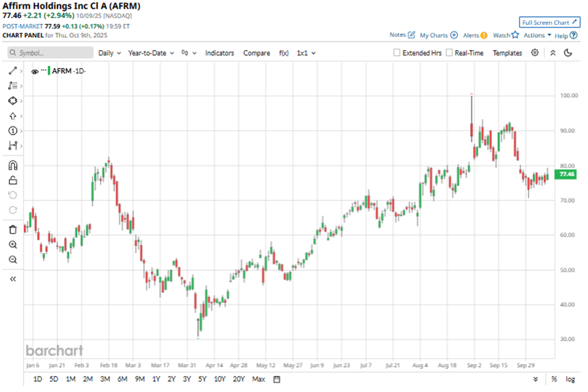Select the 1Y range
The width and height of the screenshot is (588, 392).
pos(156,379)
